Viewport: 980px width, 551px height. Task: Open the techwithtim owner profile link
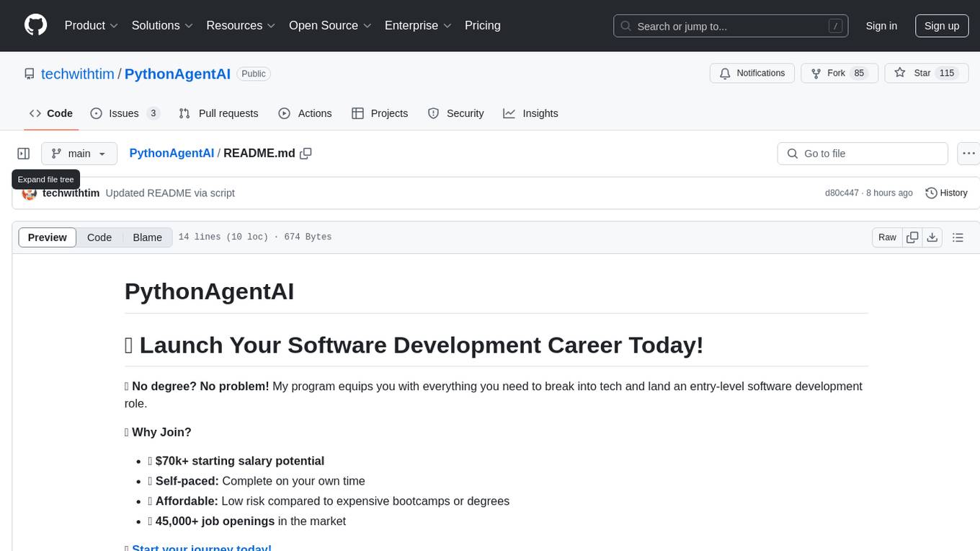pyautogui.click(x=78, y=74)
